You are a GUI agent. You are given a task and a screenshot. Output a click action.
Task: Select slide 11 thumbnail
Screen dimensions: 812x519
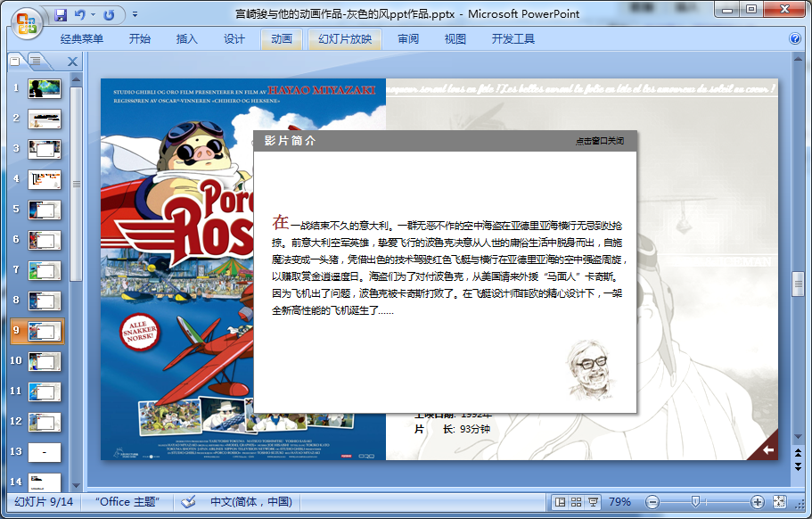pyautogui.click(x=44, y=391)
